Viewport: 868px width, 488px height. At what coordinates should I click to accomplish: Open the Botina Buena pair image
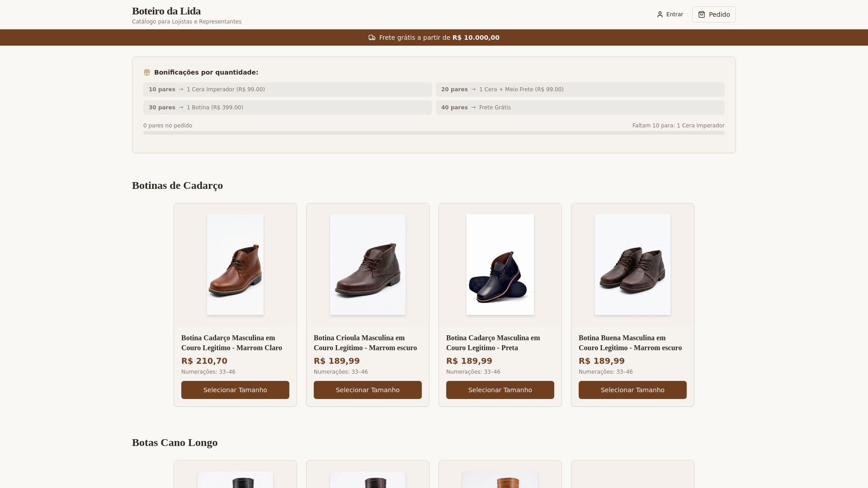coord(632,265)
